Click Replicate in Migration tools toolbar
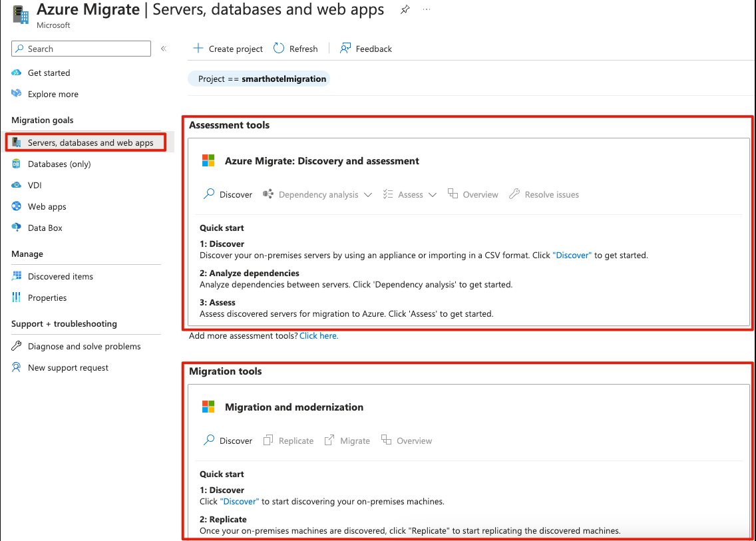Screen dimensions: 756x541 pyautogui.click(x=288, y=441)
